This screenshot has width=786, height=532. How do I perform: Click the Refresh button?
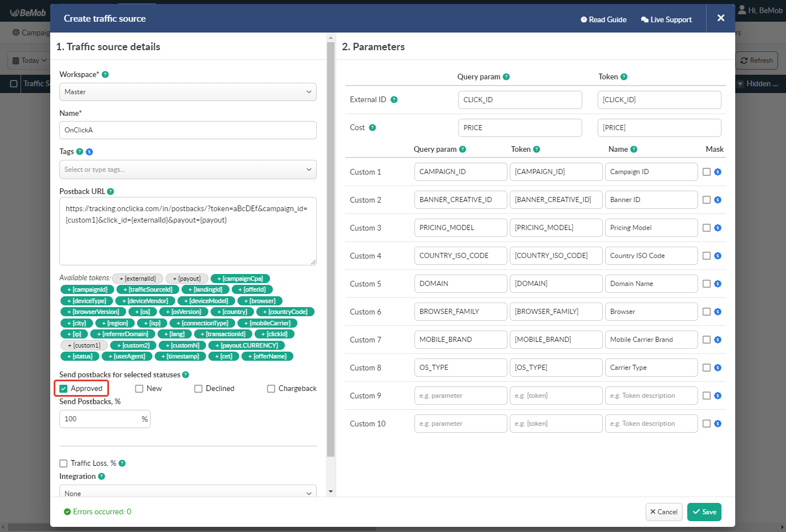pos(756,60)
